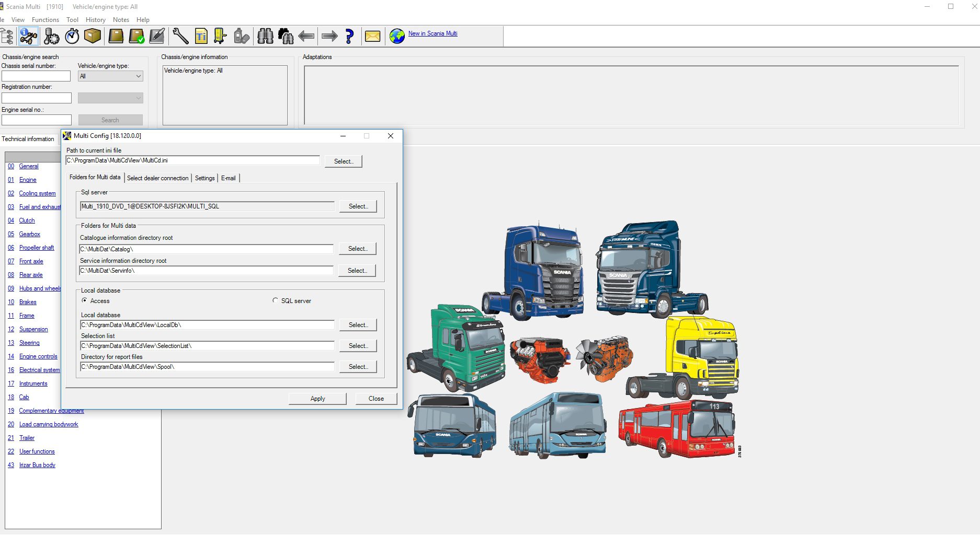Select the Ti technical information document icon
Image resolution: width=980 pixels, height=535 pixels.
click(201, 36)
